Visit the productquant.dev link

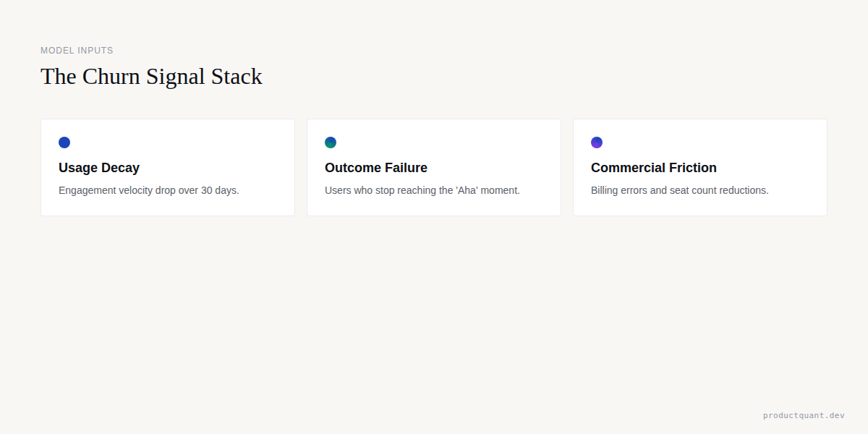click(x=803, y=415)
